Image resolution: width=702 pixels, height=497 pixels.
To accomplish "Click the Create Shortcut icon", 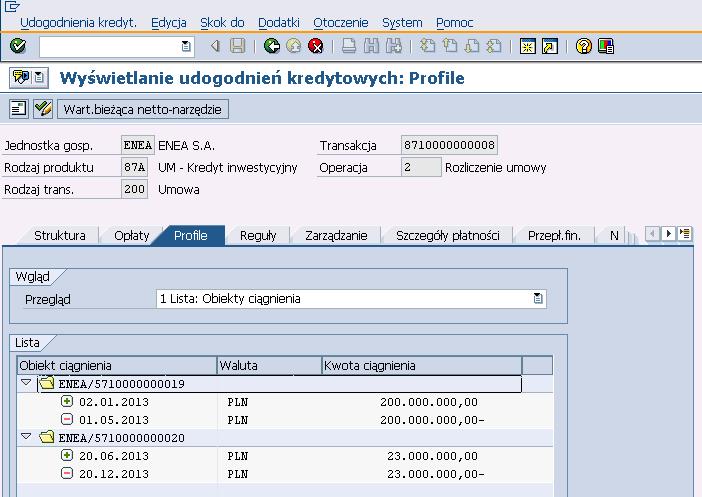I will tap(550, 46).
